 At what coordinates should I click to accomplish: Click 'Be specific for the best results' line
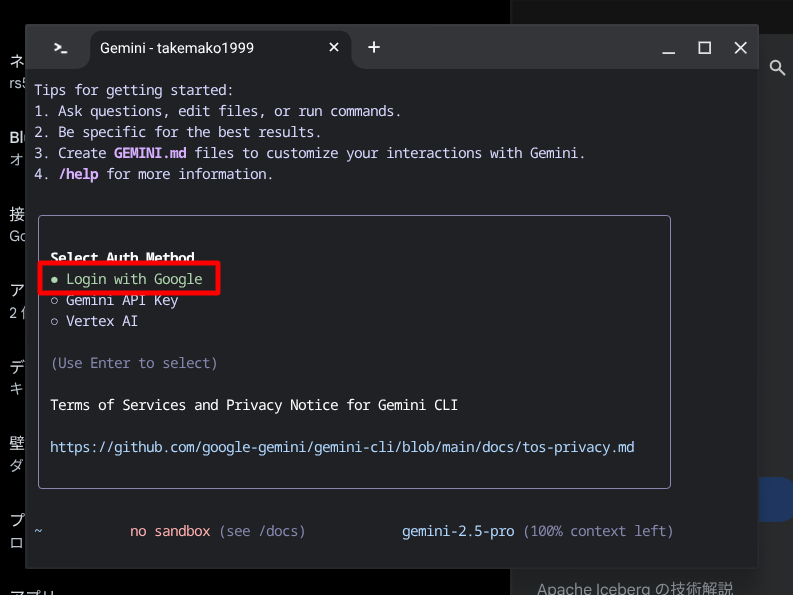178,132
